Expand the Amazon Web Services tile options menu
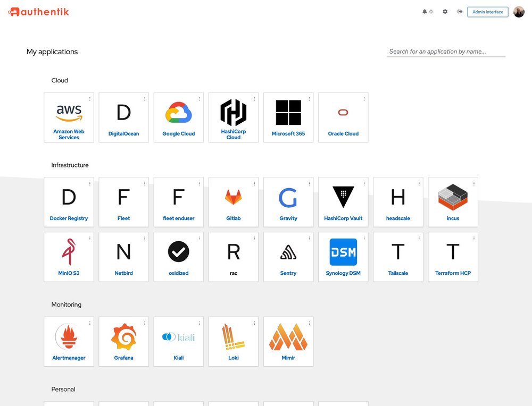Screen dimensions: 532x406 89,99
